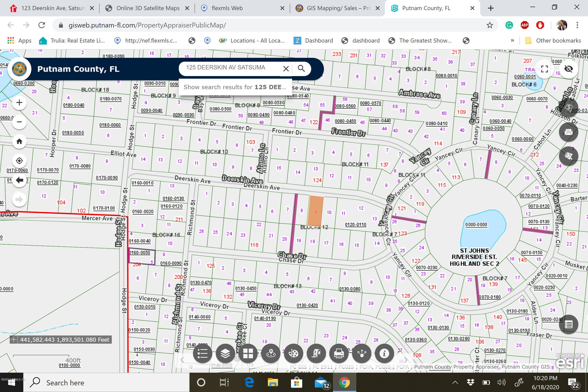The height and width of the screenshot is (392, 588).
Task: Toggle My Location target button
Action: click(19, 161)
